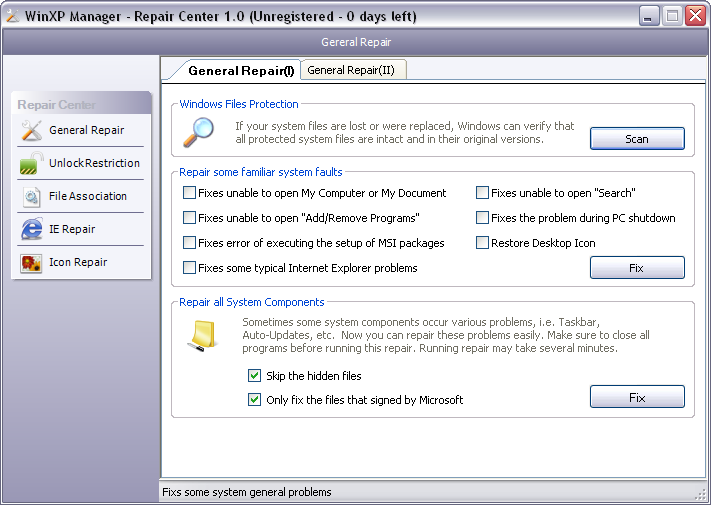Viewport: 711px width, 505px height.
Task: Select File Association in sidebar
Action: (x=88, y=196)
